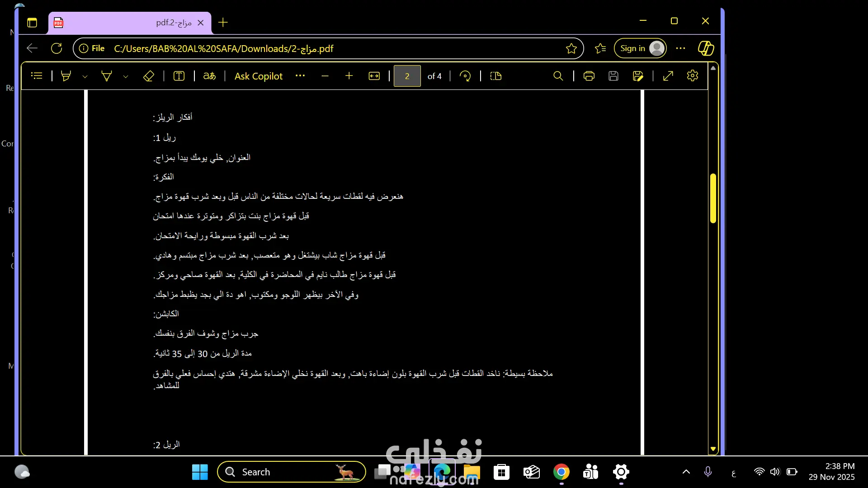868x488 pixels.
Task: Toggle Fit to width view
Action: 374,76
